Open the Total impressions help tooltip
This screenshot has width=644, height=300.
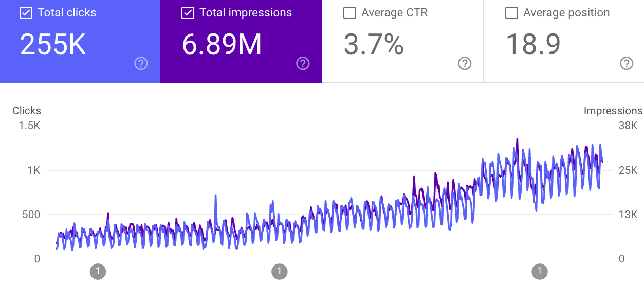[303, 64]
